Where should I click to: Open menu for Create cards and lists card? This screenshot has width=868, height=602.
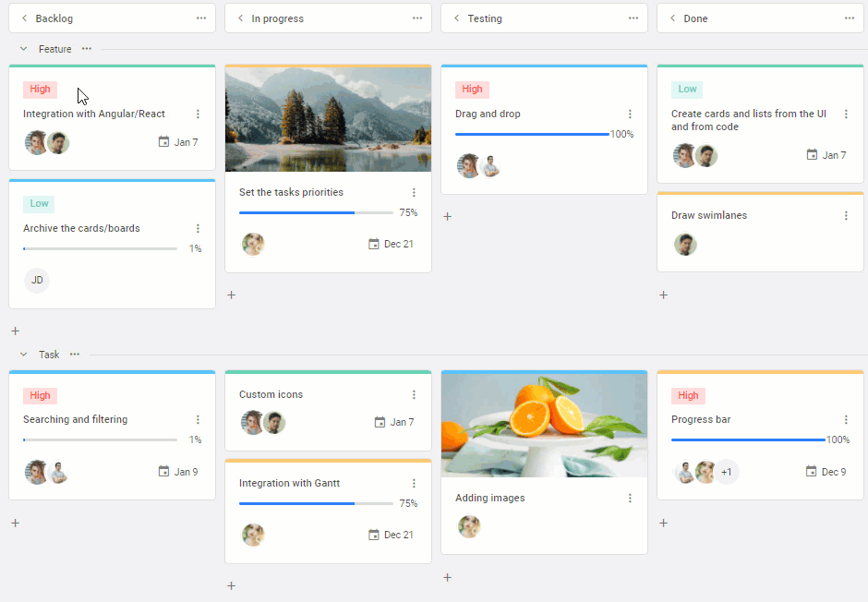pyautogui.click(x=846, y=114)
